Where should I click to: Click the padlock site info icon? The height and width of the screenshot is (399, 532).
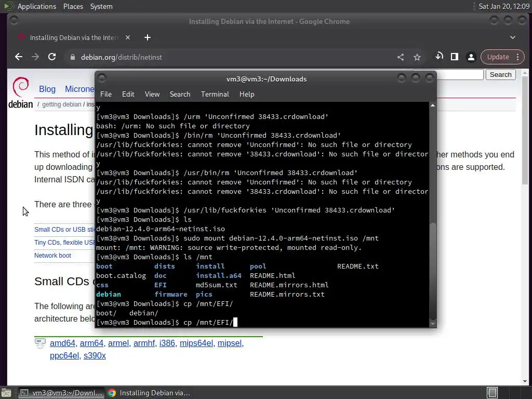coord(72,57)
